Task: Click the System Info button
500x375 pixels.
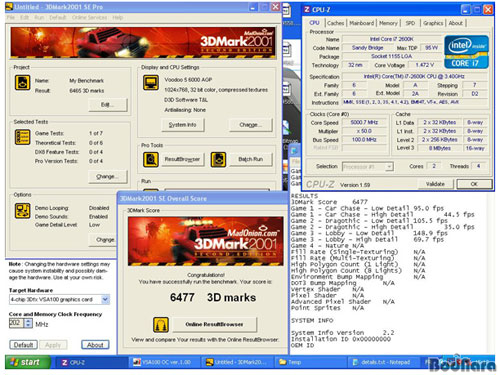Action: coord(182,125)
